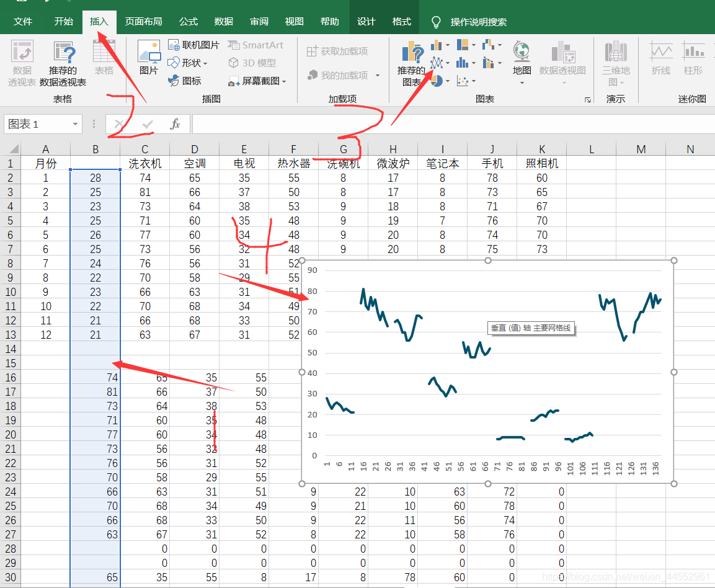Open the hierarchy chart dropdown arrow
Screen dimensions: 715x588
[474, 45]
